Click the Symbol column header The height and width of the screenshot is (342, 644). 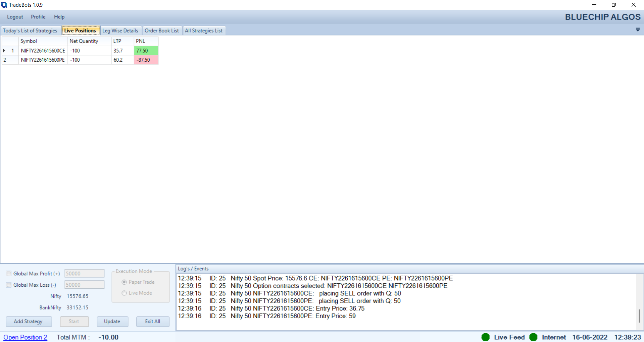43,41
